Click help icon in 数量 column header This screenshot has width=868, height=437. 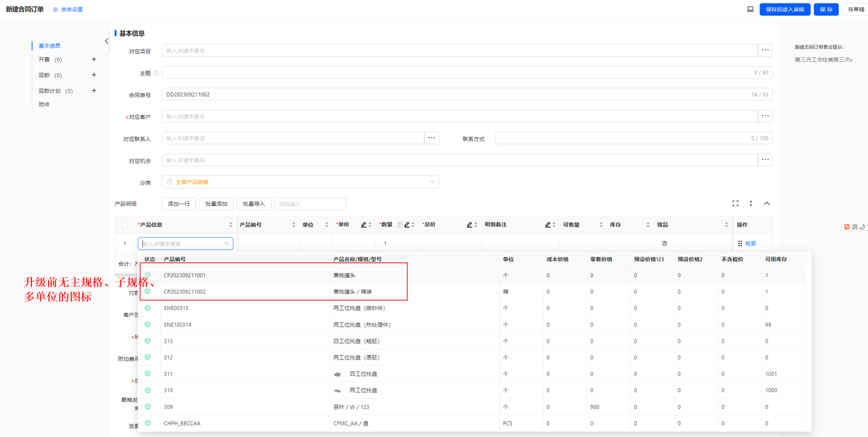[399, 225]
